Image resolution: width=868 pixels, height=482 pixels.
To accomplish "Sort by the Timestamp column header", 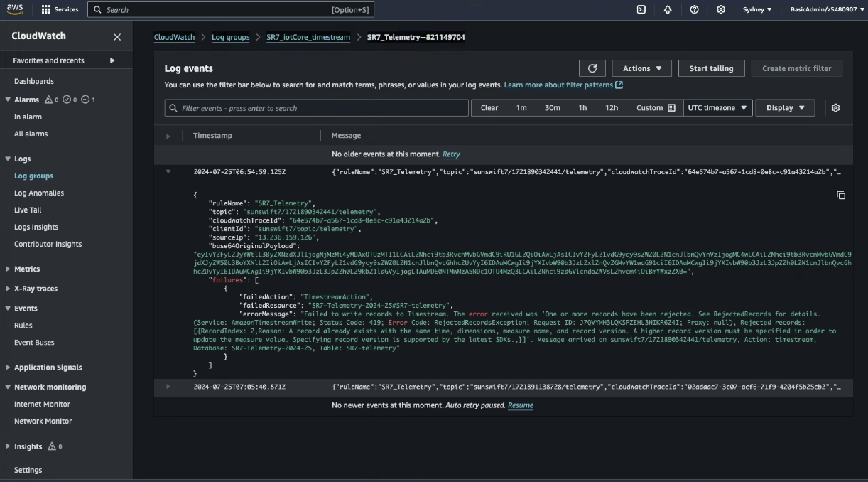I will click(212, 136).
